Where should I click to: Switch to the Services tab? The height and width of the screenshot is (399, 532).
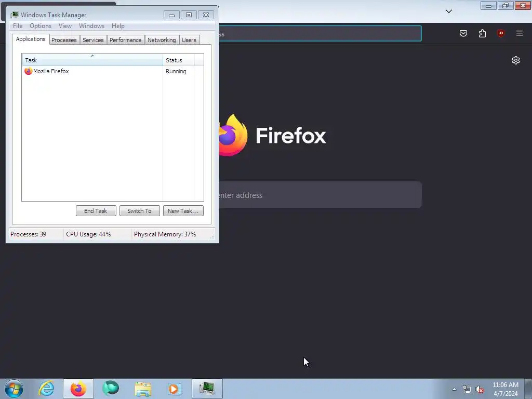point(94,40)
